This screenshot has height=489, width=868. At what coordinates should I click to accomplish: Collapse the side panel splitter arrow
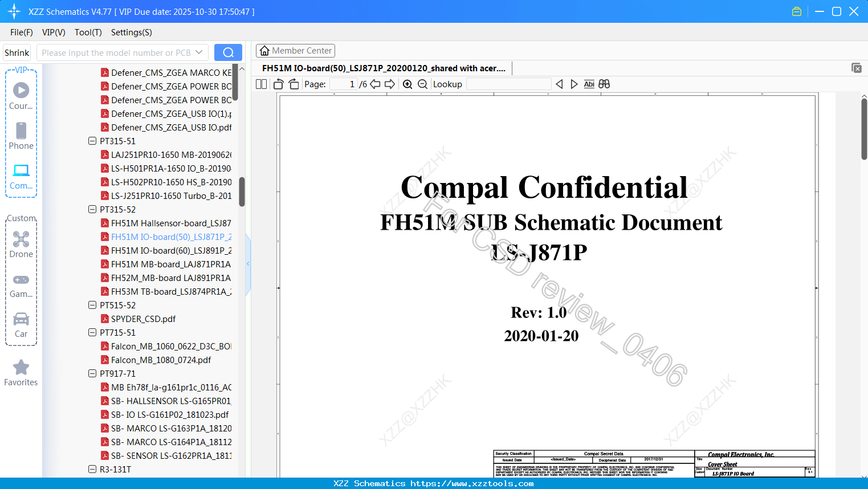[x=248, y=264]
